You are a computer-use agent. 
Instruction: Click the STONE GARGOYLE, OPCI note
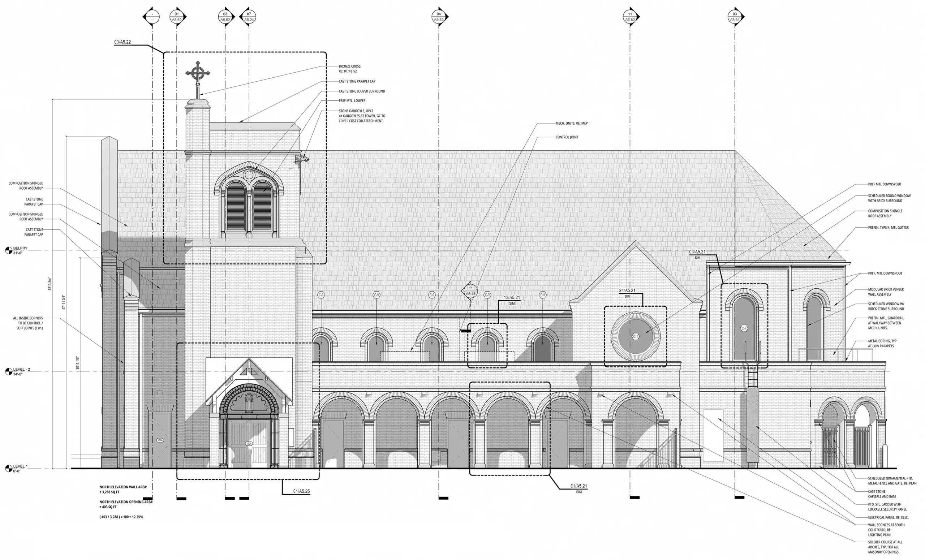[362, 116]
